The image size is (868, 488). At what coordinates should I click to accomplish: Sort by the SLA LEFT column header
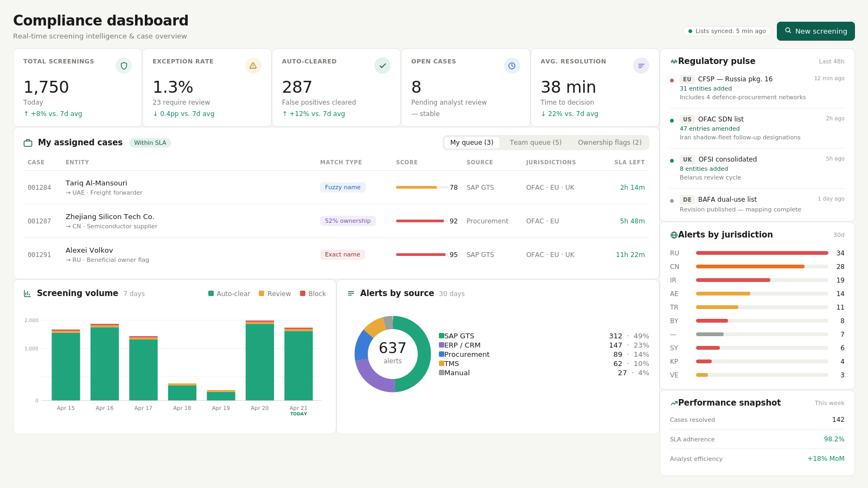click(x=629, y=163)
